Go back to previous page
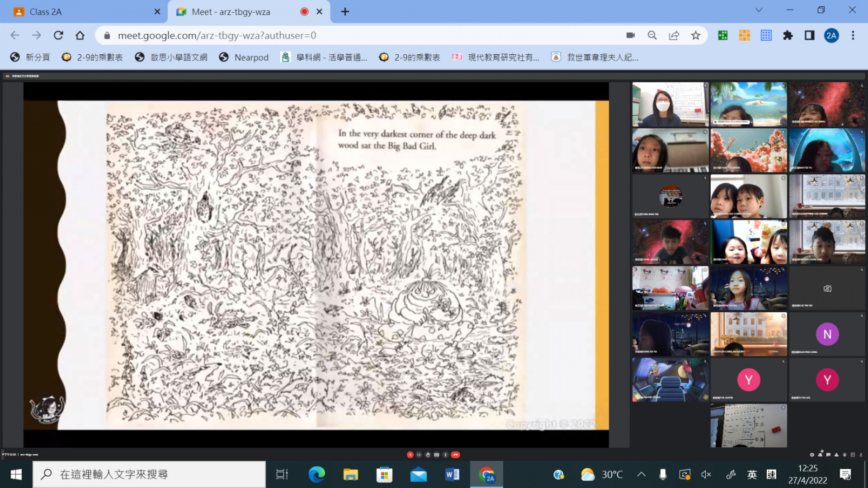The width and height of the screenshot is (868, 488). point(15,35)
